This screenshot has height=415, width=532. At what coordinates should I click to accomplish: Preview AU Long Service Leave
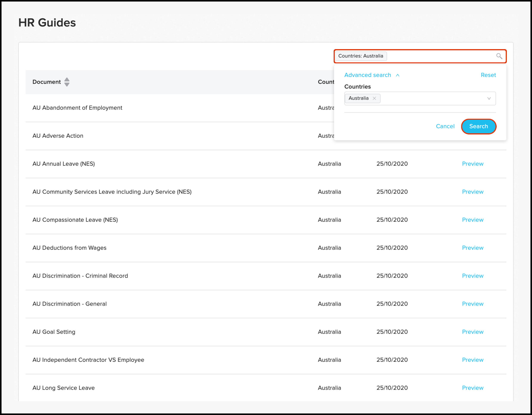[472, 388]
